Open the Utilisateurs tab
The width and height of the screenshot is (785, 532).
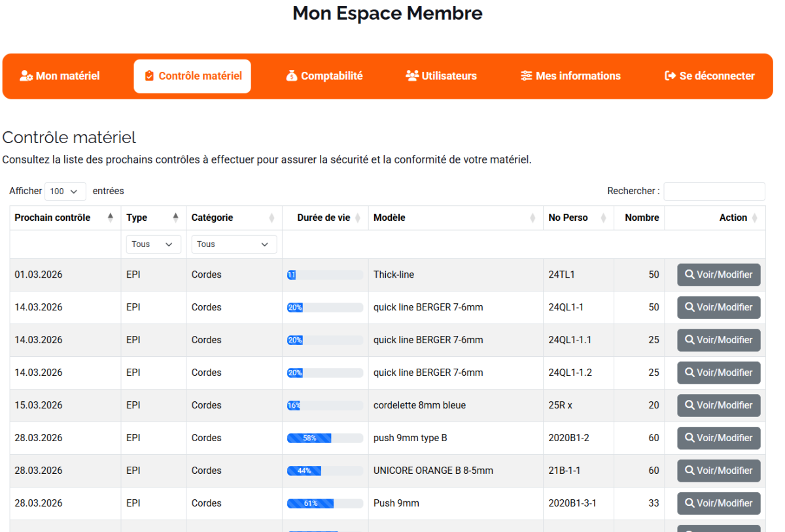[x=442, y=76]
